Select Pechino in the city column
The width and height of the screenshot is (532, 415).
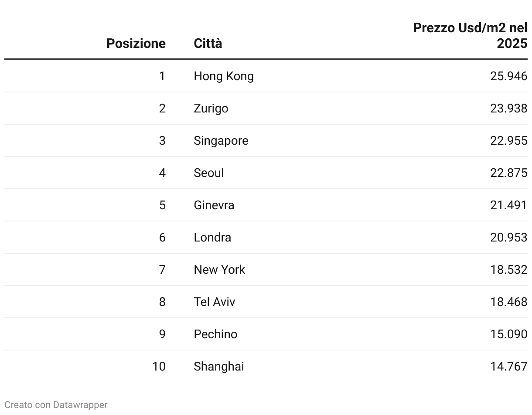215,334
